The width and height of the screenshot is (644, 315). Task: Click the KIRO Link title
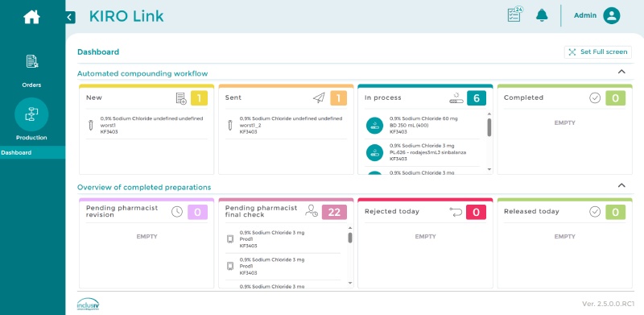click(126, 16)
